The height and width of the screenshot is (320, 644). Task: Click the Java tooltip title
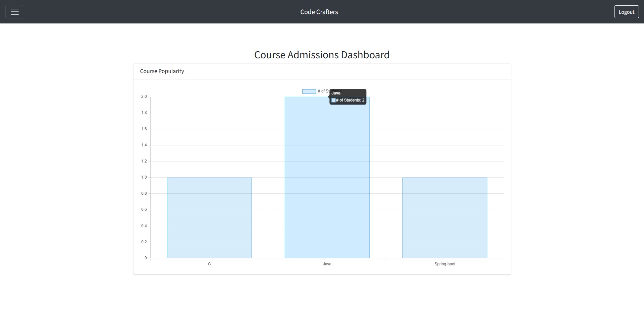[x=336, y=93]
